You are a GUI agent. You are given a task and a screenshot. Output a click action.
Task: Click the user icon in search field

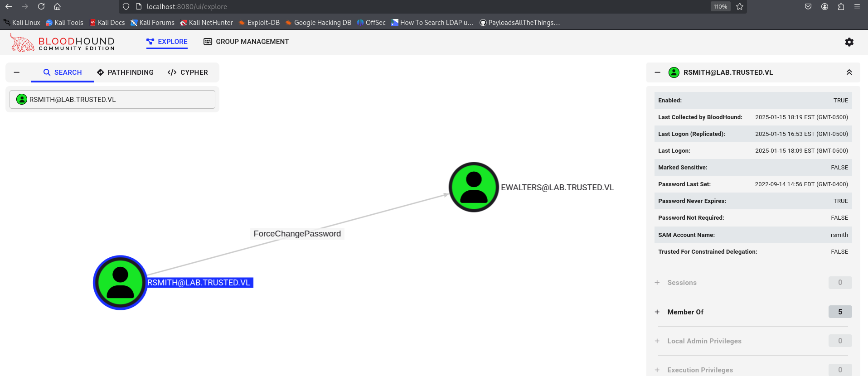pos(22,99)
